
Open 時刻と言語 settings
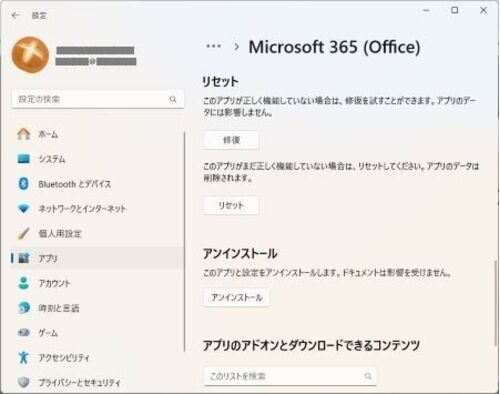98,308
